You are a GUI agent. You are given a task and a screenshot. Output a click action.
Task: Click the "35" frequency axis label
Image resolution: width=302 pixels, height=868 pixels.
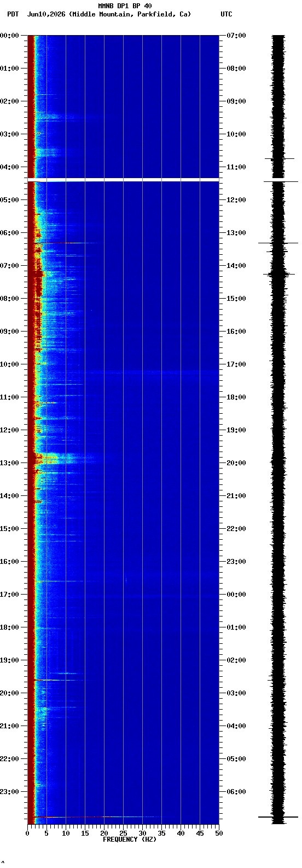tap(161, 833)
